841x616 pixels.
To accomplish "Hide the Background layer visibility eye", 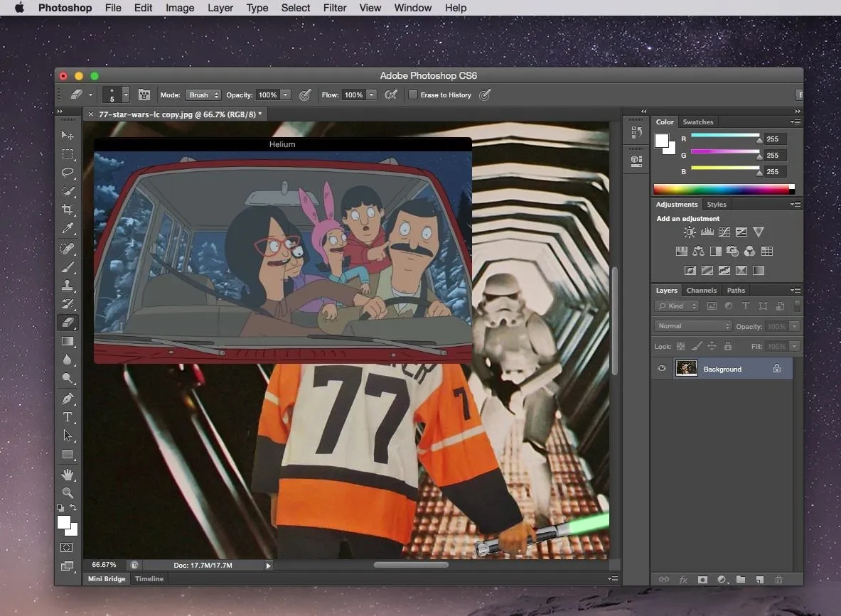I will click(662, 368).
